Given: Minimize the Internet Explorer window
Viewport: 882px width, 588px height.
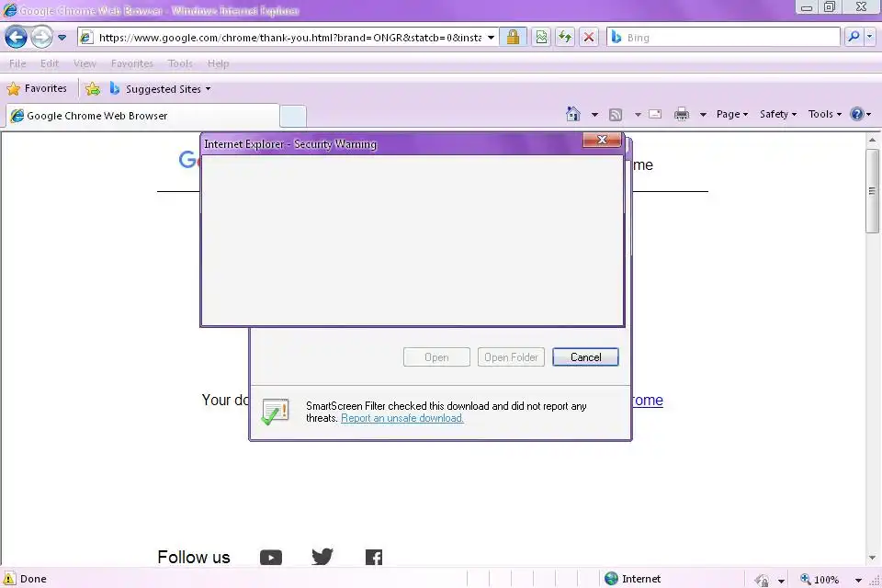Looking at the screenshot, I should tap(807, 7).
